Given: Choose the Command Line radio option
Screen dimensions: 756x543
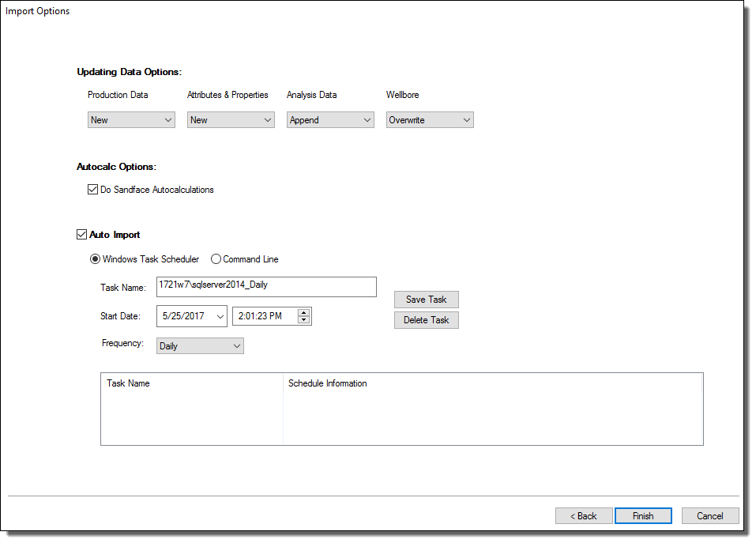Looking at the screenshot, I should 216,259.
